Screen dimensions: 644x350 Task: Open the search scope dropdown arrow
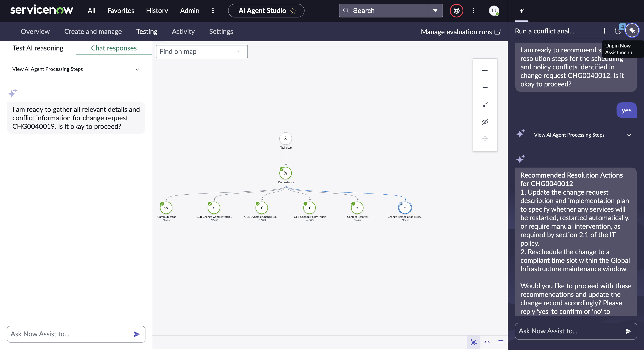click(435, 10)
